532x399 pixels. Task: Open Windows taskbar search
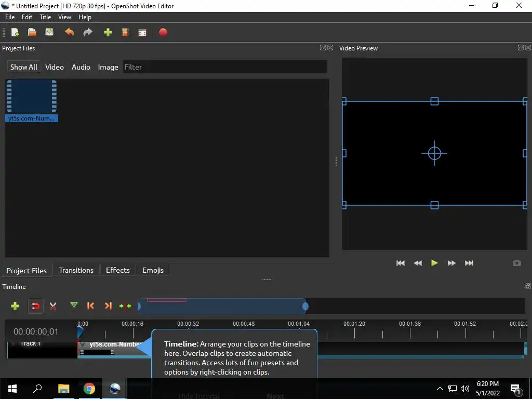[37, 388]
